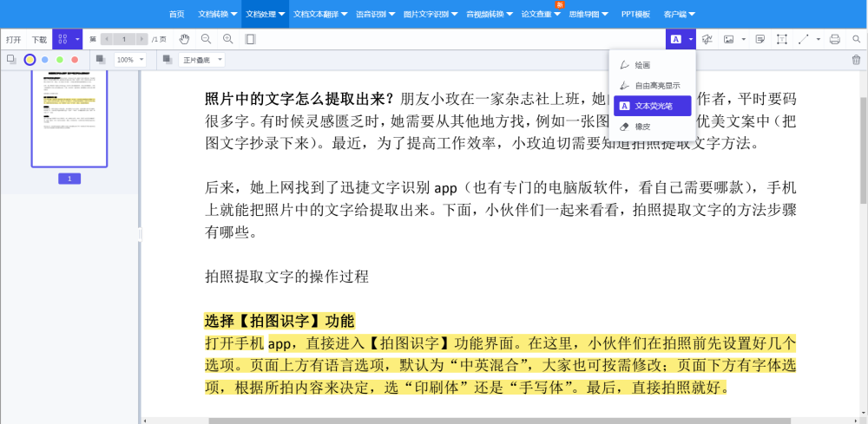Choose the blue highlight color circle
Screen dimensions: 868x424
(x=45, y=60)
